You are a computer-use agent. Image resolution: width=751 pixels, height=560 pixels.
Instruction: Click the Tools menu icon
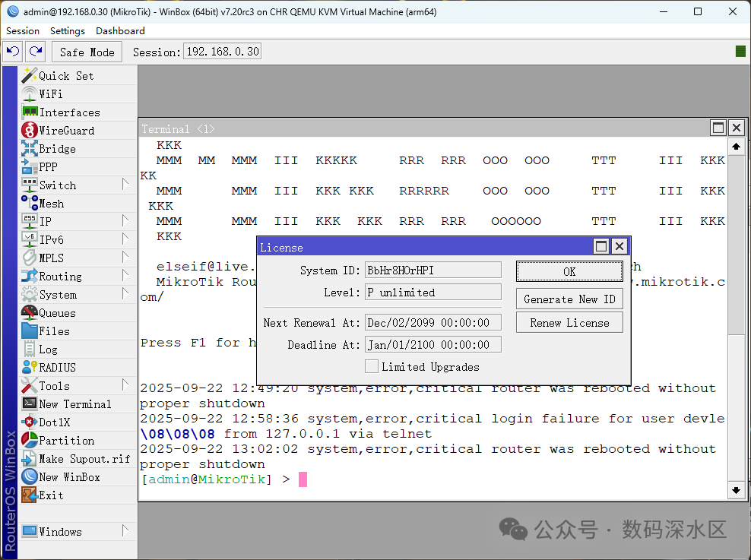pos(29,385)
